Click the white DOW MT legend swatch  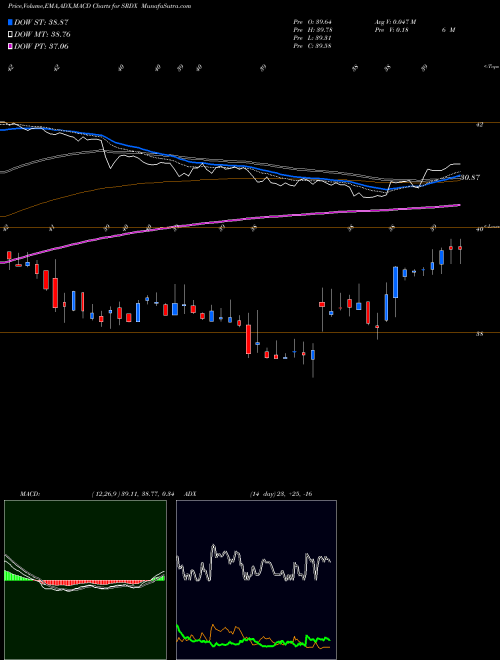tap(10, 35)
